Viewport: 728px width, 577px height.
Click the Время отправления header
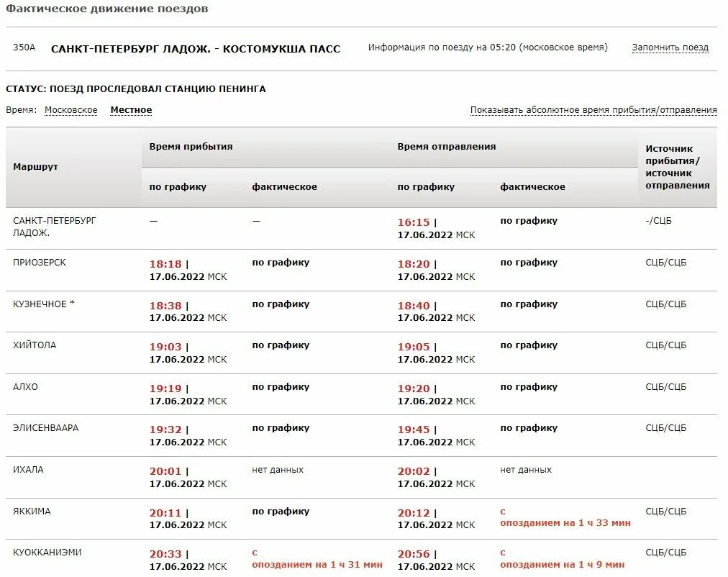(447, 147)
